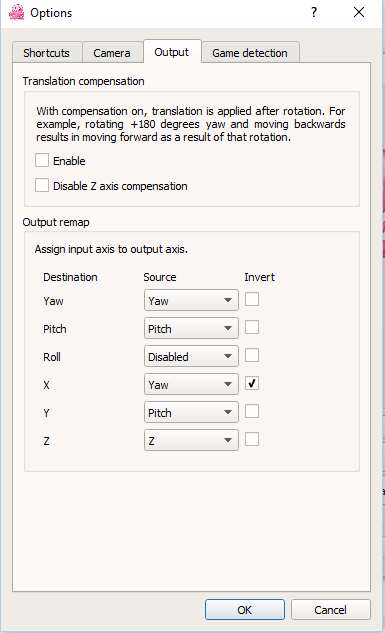Open the Game detection tab
The width and height of the screenshot is (385, 633).
pyautogui.click(x=250, y=52)
